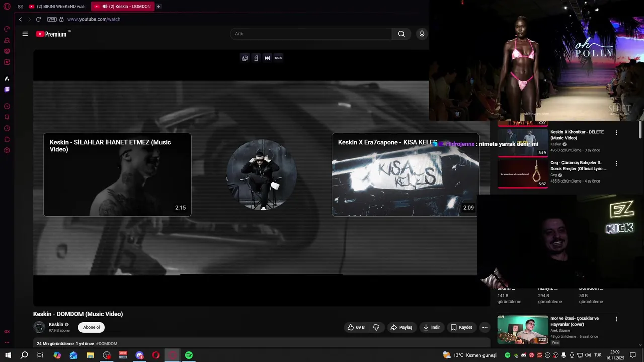The image size is (644, 362).
Task: Open the pinboards pin icon in sidebar
Action: [7, 117]
